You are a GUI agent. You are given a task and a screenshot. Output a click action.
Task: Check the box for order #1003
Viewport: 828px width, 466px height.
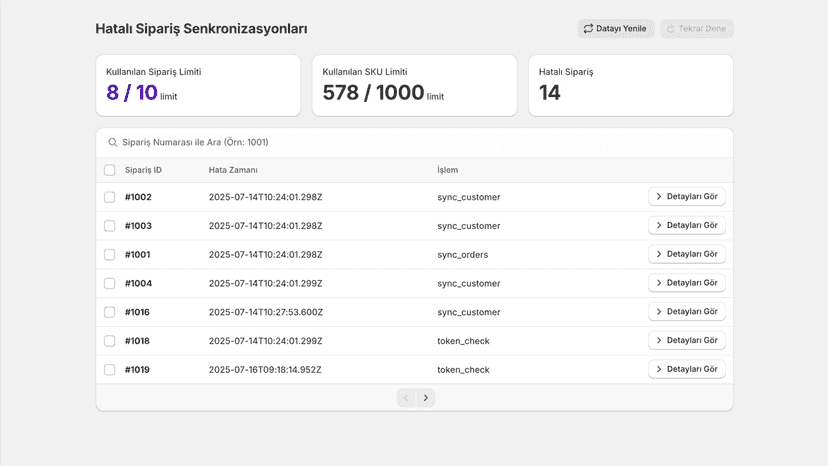coord(109,226)
